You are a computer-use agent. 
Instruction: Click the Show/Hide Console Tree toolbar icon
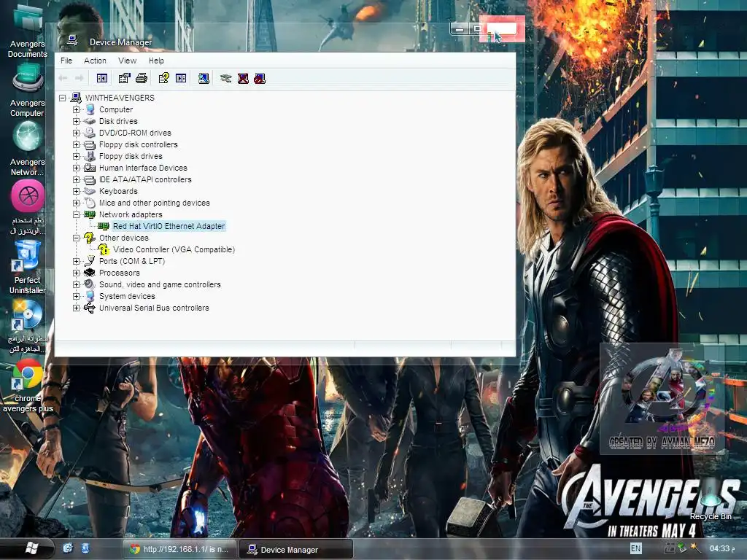(x=102, y=78)
